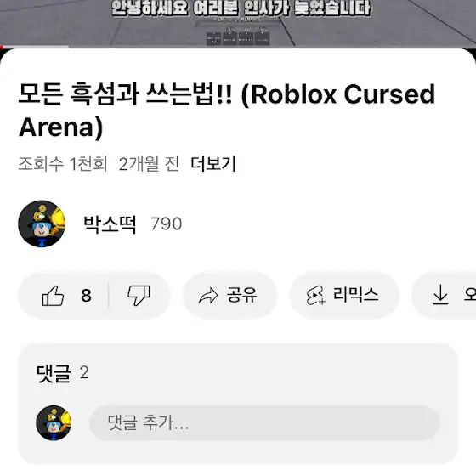Tap the thumbs-down dislike icon
Image resolution: width=476 pixels, height=476 pixels.
(139, 296)
